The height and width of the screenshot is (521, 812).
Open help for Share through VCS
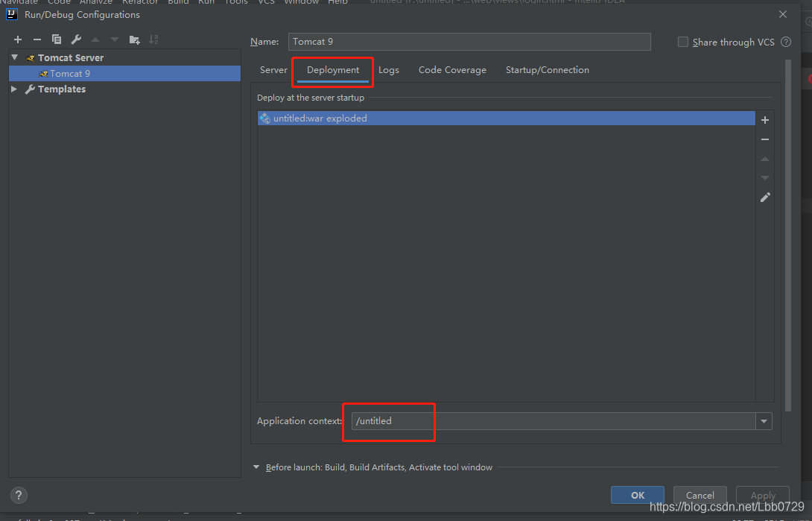pos(786,42)
